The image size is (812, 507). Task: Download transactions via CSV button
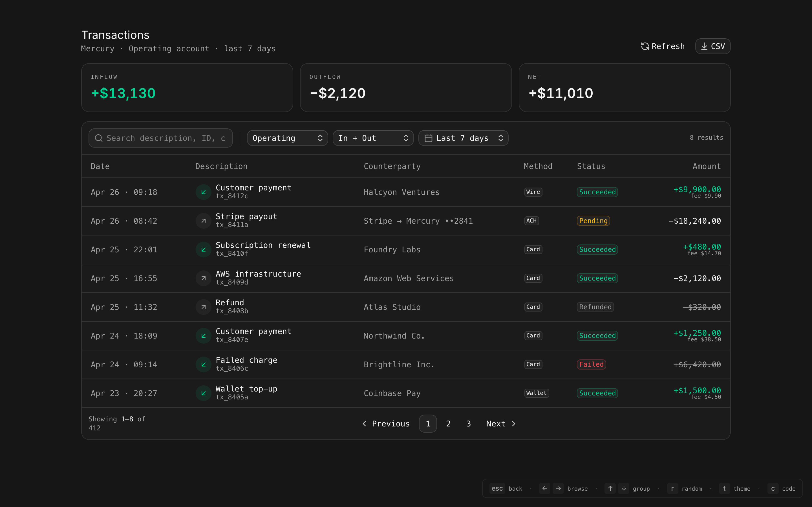point(712,46)
